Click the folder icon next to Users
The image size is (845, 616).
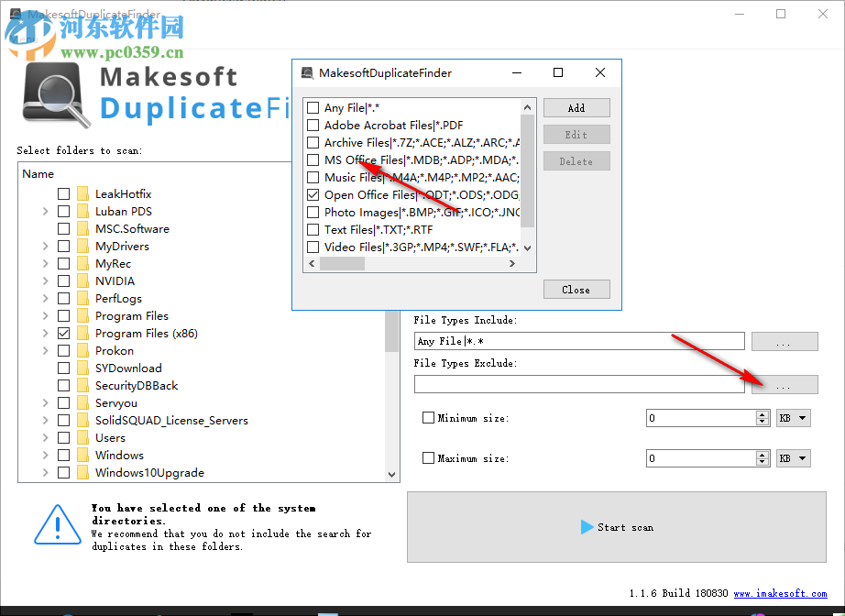coord(84,437)
